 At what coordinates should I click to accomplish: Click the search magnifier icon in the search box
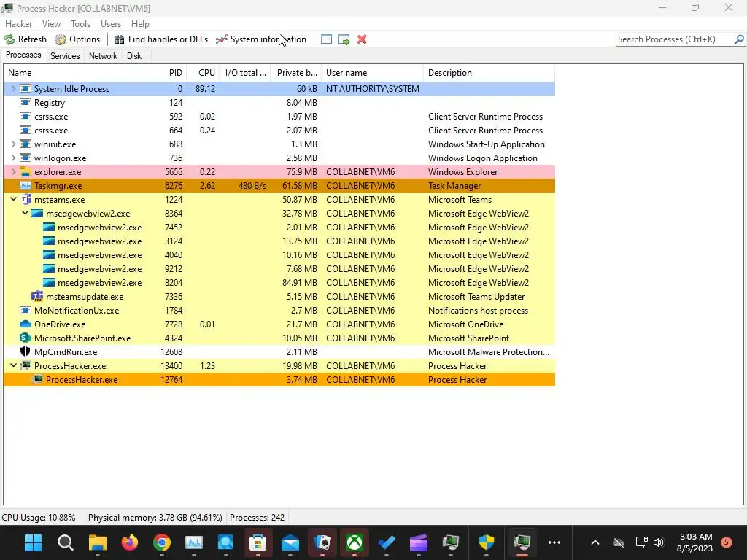click(x=739, y=39)
